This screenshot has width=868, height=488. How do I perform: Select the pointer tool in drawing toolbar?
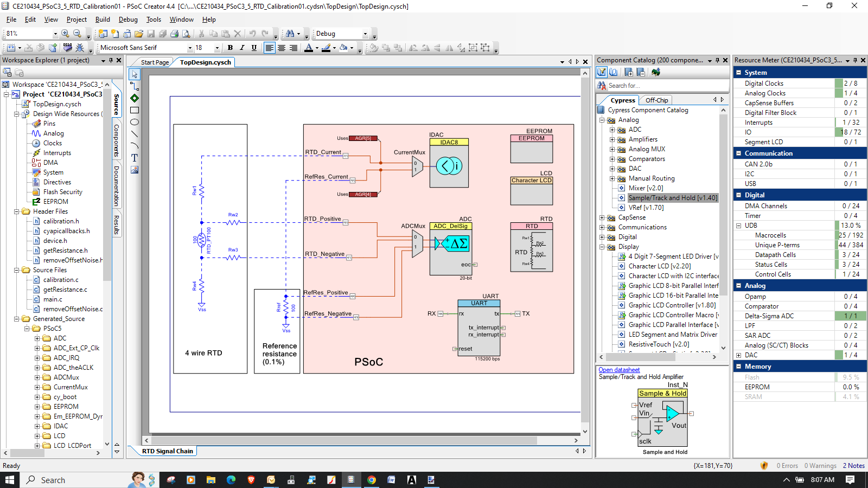coord(135,74)
